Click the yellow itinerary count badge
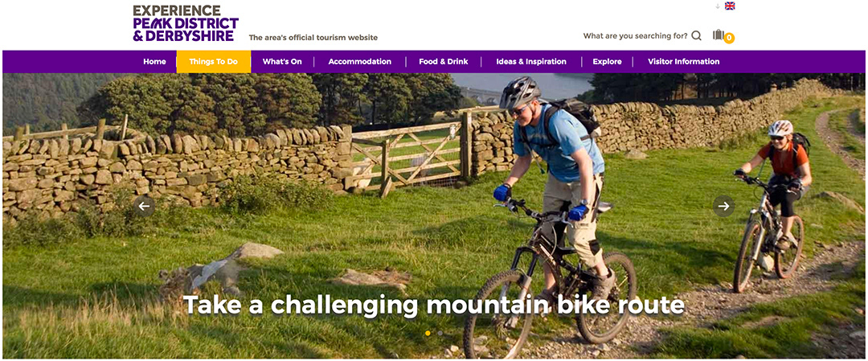Image resolution: width=868 pixels, height=361 pixels. click(x=729, y=39)
